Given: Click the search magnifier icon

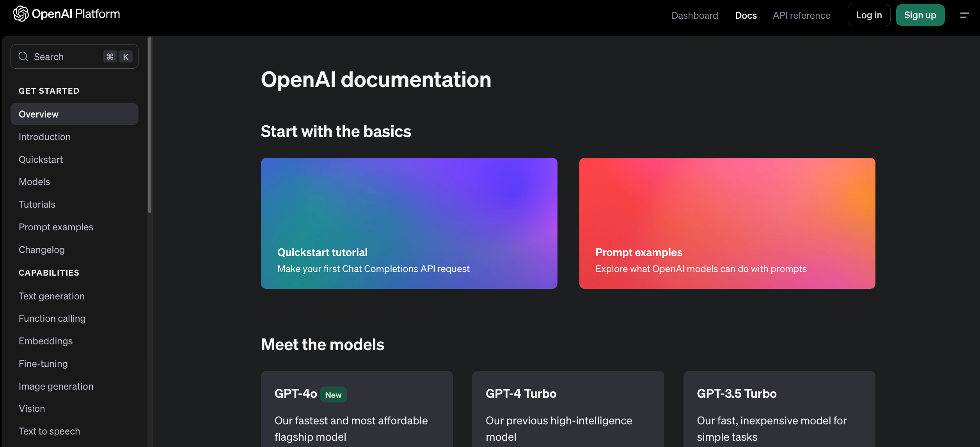Looking at the screenshot, I should (x=23, y=57).
